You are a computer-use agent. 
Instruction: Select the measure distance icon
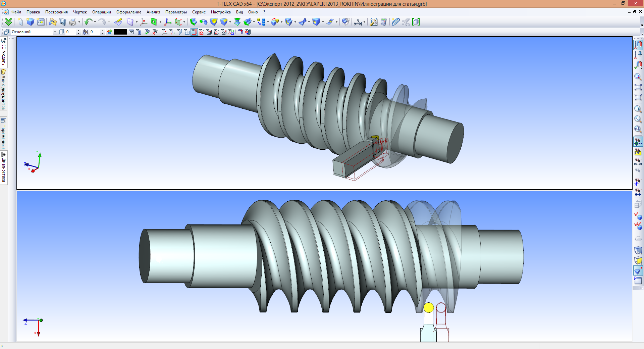358,22
